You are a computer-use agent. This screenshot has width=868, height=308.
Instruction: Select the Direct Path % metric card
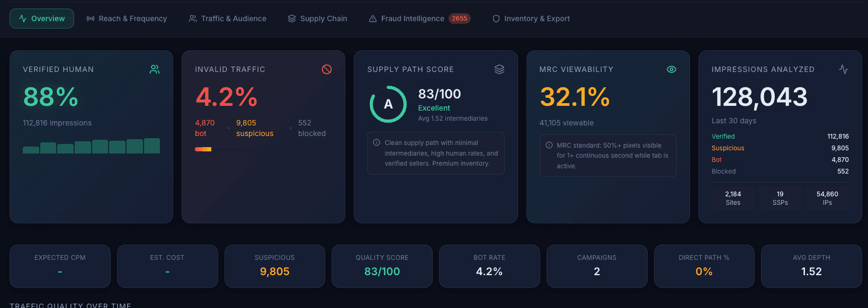tap(704, 266)
